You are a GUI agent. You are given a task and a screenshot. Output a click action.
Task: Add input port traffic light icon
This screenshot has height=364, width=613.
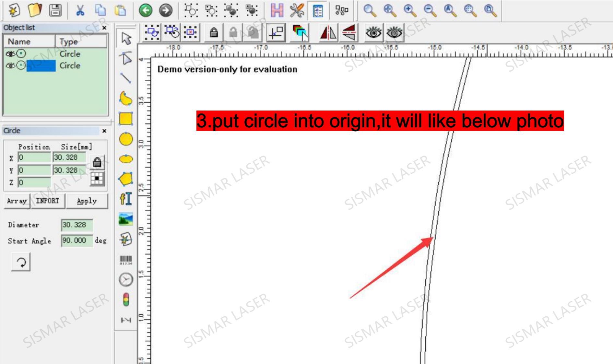click(126, 299)
